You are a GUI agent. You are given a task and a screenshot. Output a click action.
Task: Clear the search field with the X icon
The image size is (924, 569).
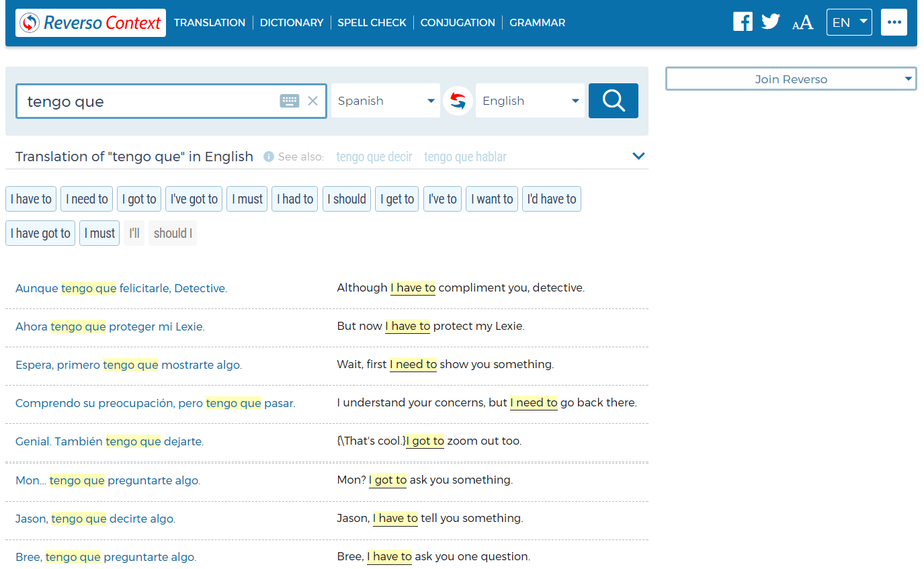point(312,100)
